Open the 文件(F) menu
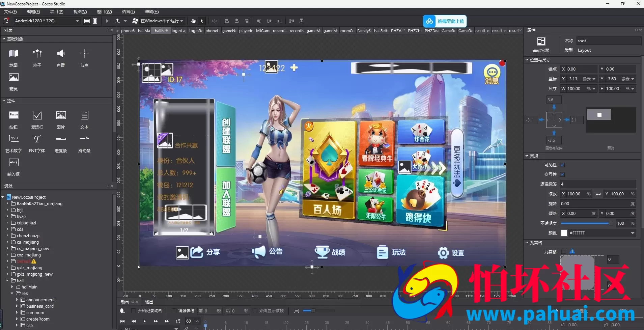Image resolution: width=644 pixels, height=330 pixels. pos(10,12)
